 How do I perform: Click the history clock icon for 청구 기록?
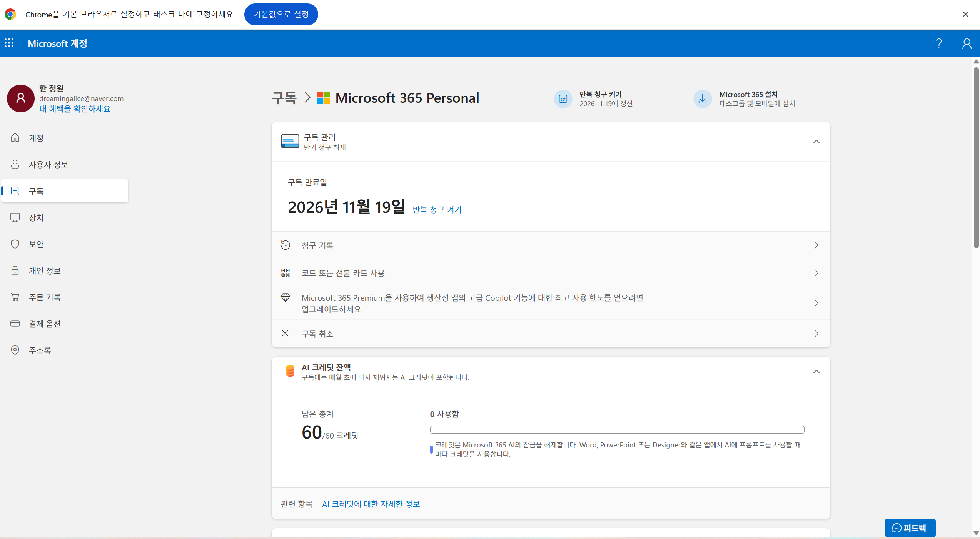tap(285, 245)
